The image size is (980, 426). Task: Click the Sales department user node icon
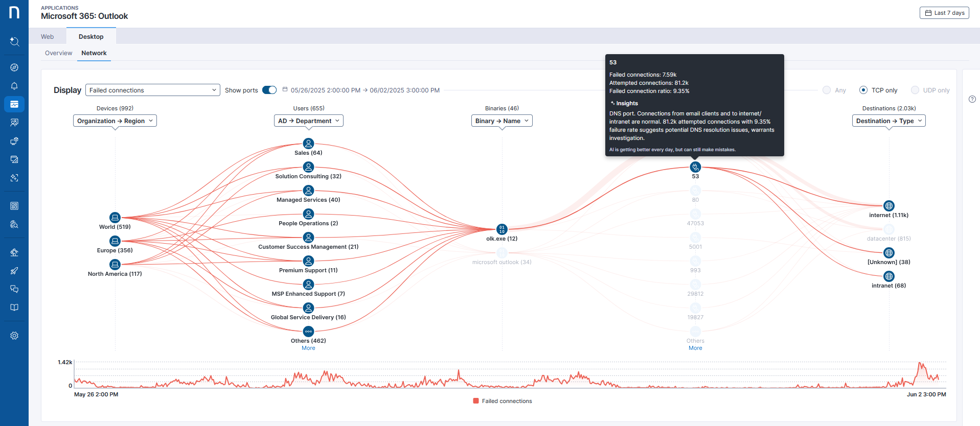[x=308, y=144]
